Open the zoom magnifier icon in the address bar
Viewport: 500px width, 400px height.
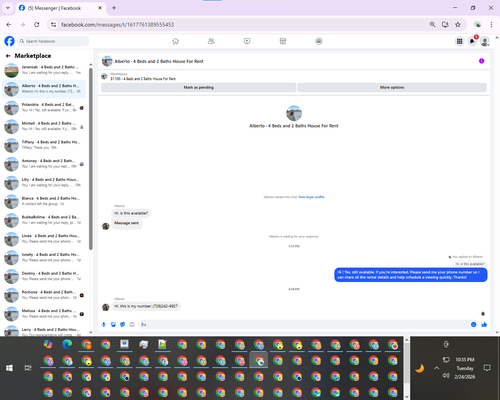[x=432, y=24]
